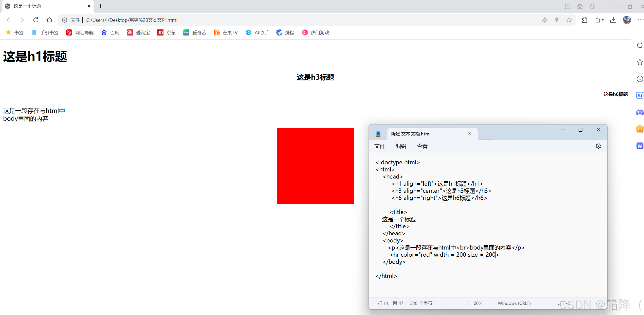Bookmark this page with the star icon
The image size is (644, 315).
pos(569,20)
